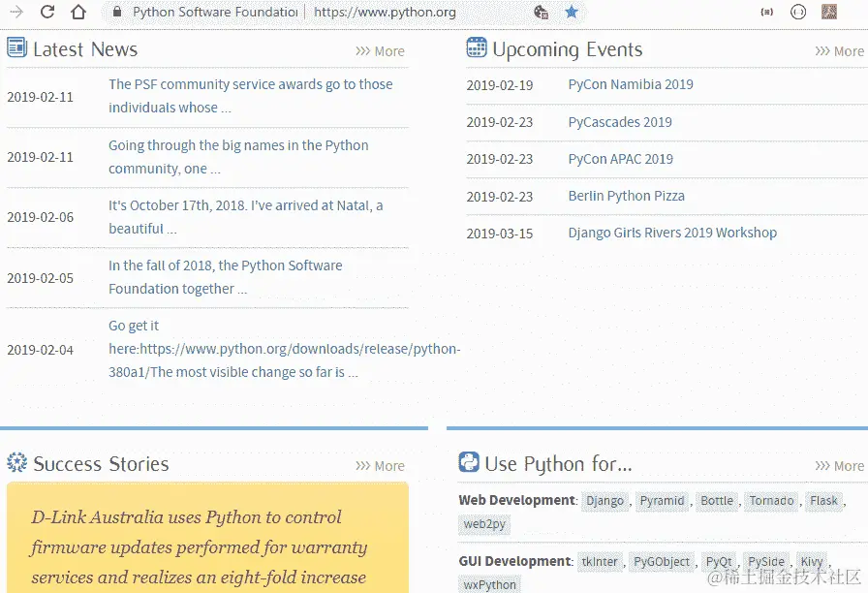Viewport: 868px width, 593px height.
Task: Click the blue bookmark star icon
Action: click(x=572, y=12)
